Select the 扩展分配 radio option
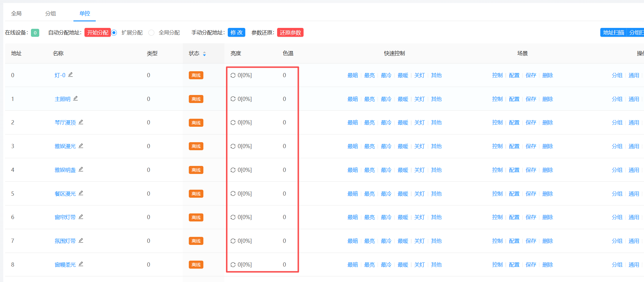This screenshot has height=282, width=644. tap(114, 33)
